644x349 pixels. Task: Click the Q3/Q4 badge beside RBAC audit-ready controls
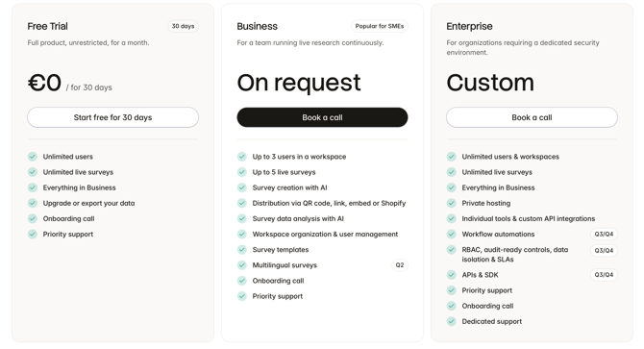(604, 251)
